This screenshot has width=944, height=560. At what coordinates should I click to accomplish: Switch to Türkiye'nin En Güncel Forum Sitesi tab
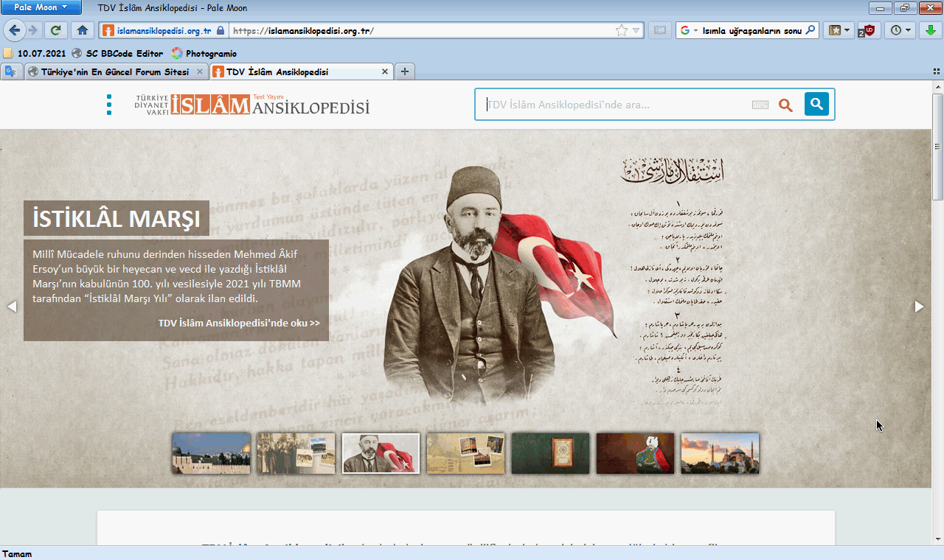(114, 71)
